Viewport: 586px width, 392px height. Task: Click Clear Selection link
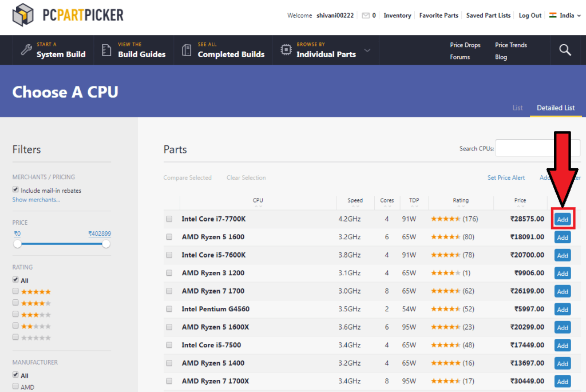[246, 177]
